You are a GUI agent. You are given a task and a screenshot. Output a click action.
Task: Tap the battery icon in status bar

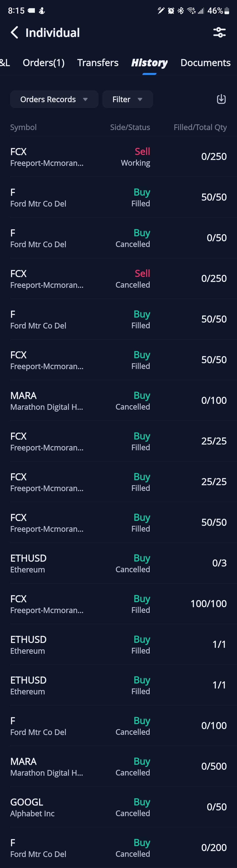coord(227,11)
